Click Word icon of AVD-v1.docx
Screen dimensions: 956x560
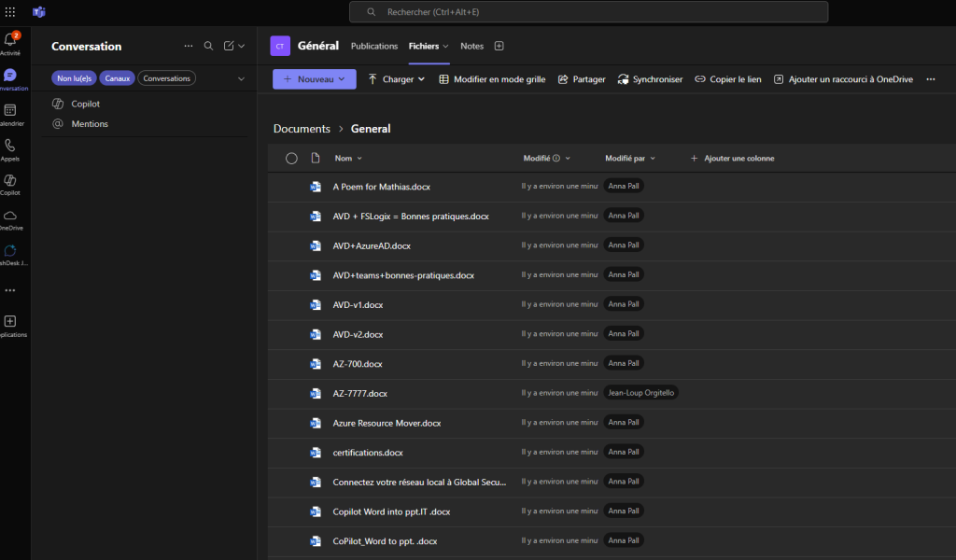[x=316, y=304]
